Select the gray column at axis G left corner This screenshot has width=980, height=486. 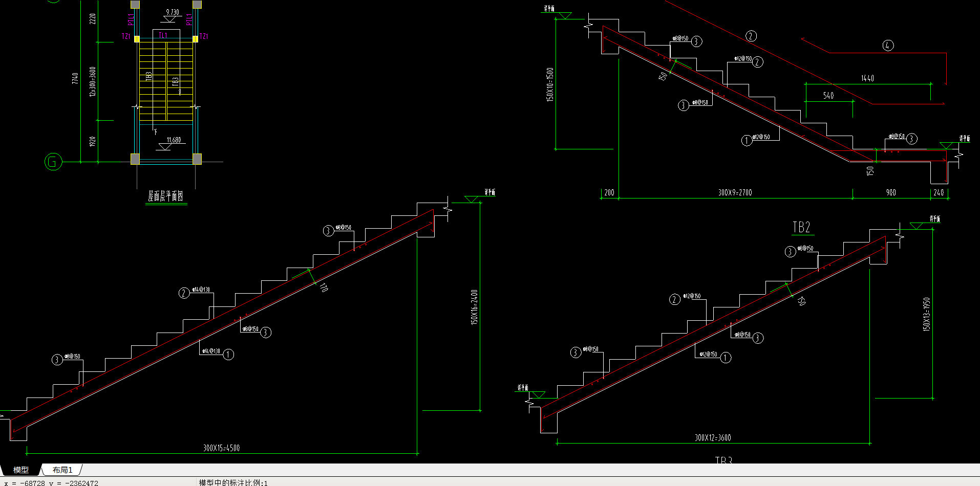[135, 159]
